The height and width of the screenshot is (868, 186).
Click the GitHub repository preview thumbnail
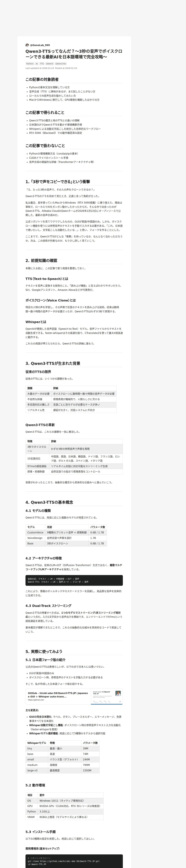point(107,696)
